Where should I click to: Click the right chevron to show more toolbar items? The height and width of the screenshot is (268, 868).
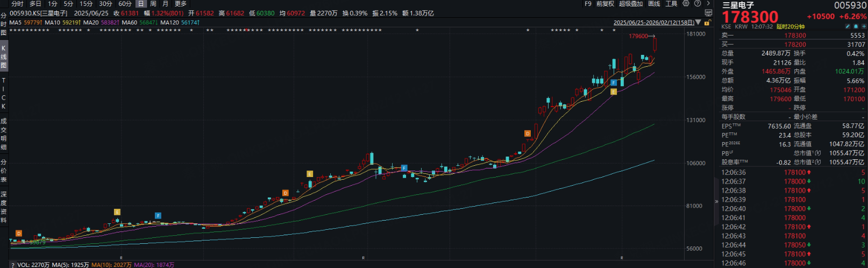pyautogui.click(x=708, y=4)
